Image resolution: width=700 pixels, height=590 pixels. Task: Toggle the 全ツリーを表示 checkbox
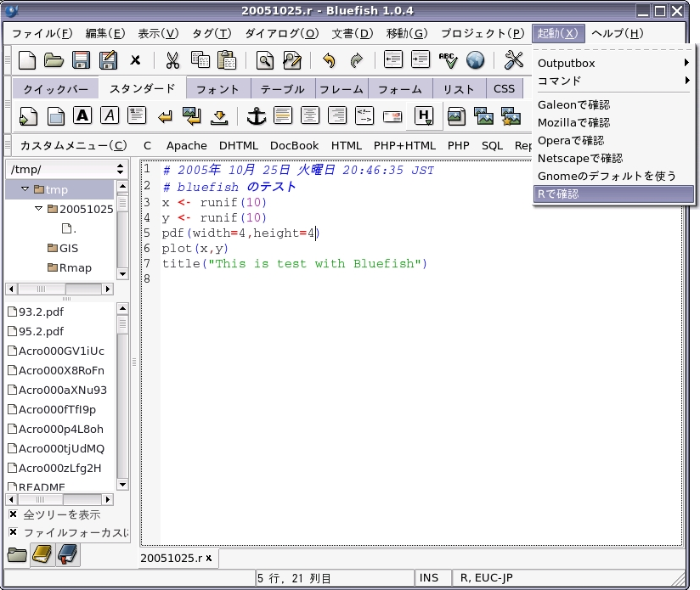coord(14,514)
